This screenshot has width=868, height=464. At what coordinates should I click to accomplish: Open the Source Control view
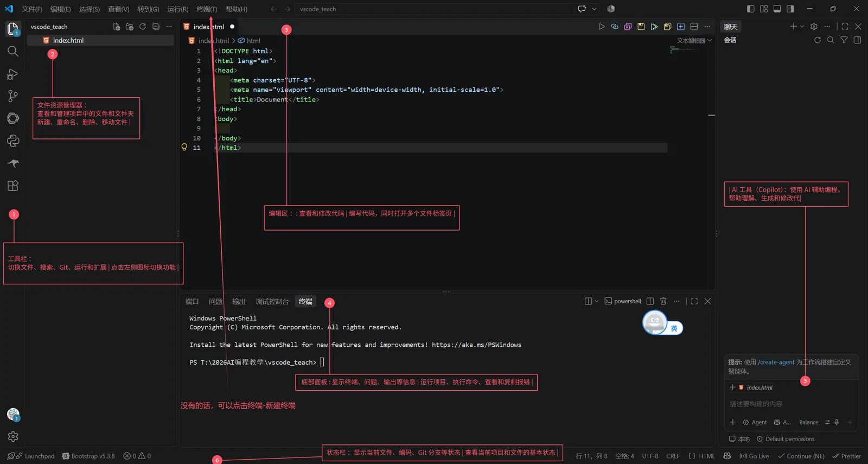(x=13, y=96)
